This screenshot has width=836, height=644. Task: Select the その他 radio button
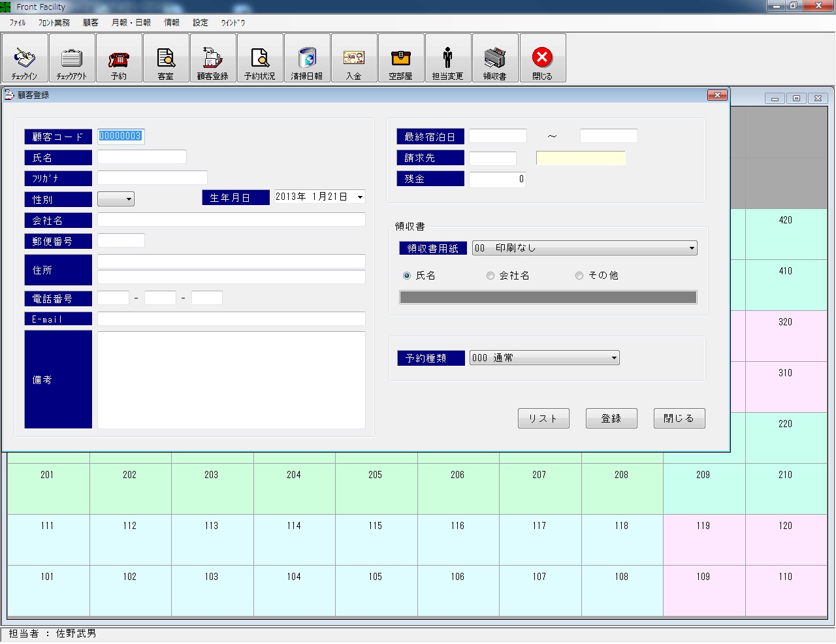579,276
